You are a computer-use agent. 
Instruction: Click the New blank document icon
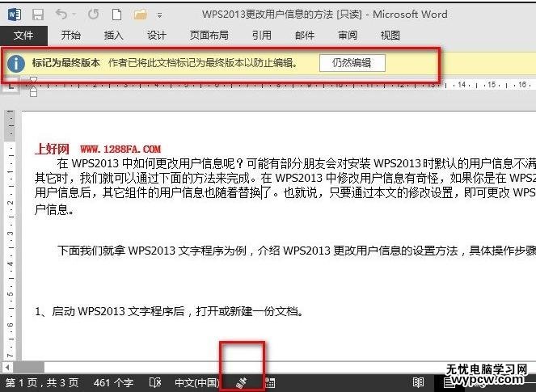point(117,15)
